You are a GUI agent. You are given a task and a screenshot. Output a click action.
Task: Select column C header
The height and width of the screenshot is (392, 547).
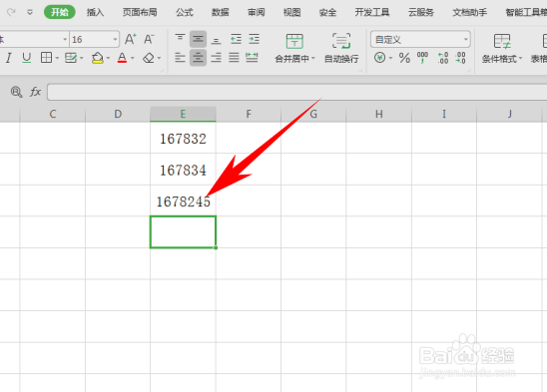coord(53,114)
